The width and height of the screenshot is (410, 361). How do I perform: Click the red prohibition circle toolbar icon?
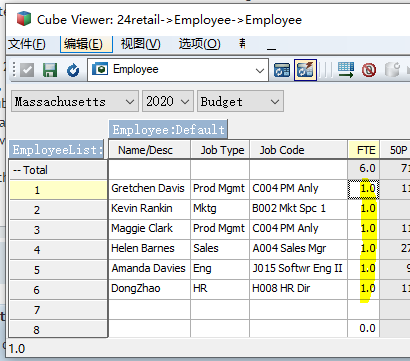(369, 70)
